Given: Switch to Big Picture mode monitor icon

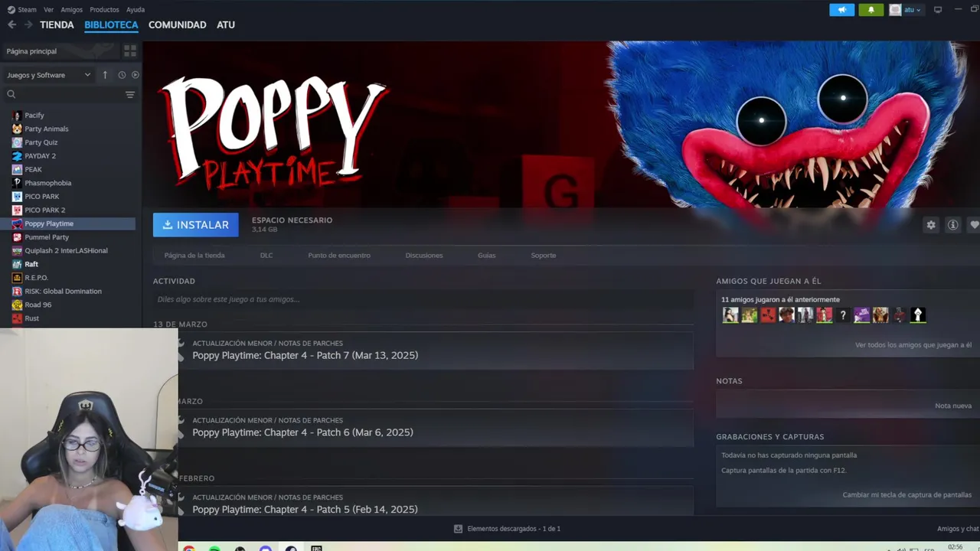Looking at the screenshot, I should [x=938, y=10].
